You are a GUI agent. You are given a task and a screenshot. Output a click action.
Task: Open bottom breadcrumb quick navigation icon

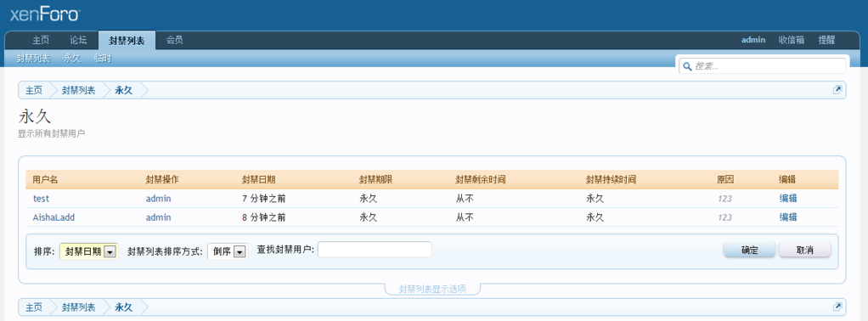(x=837, y=307)
